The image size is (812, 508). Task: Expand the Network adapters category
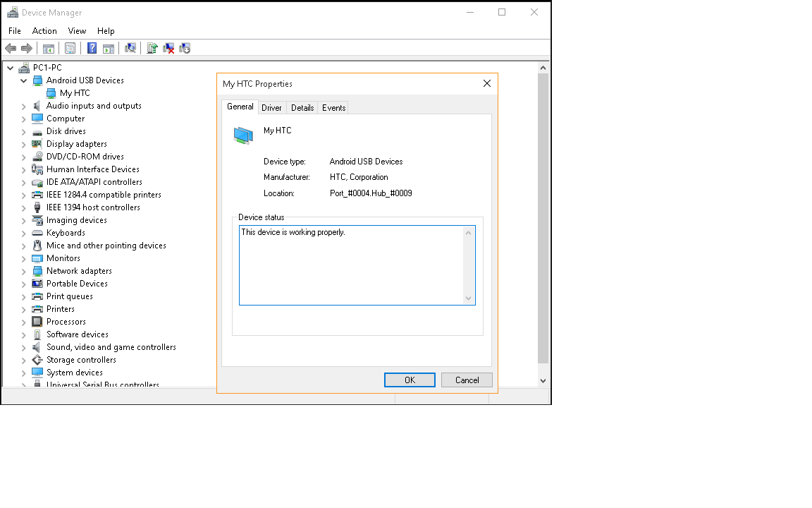(23, 271)
